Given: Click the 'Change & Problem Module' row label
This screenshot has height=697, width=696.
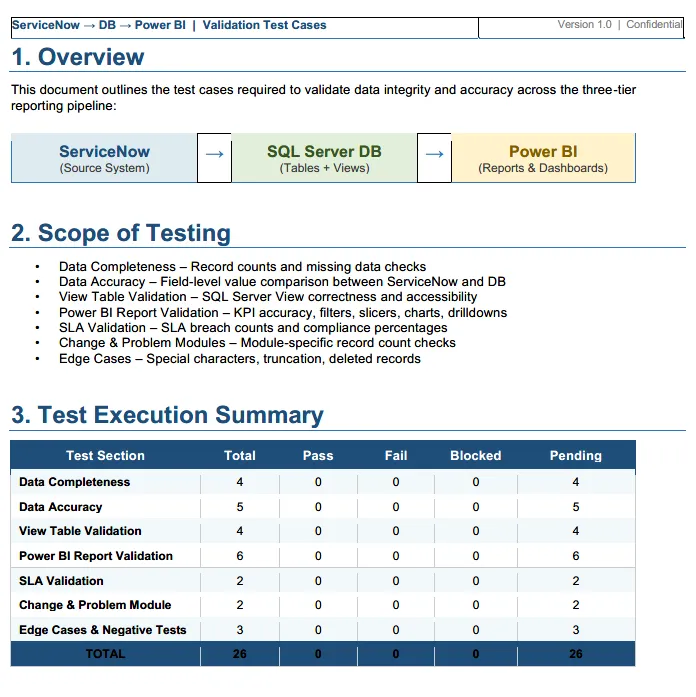Looking at the screenshot, I should pyautogui.click(x=95, y=605).
